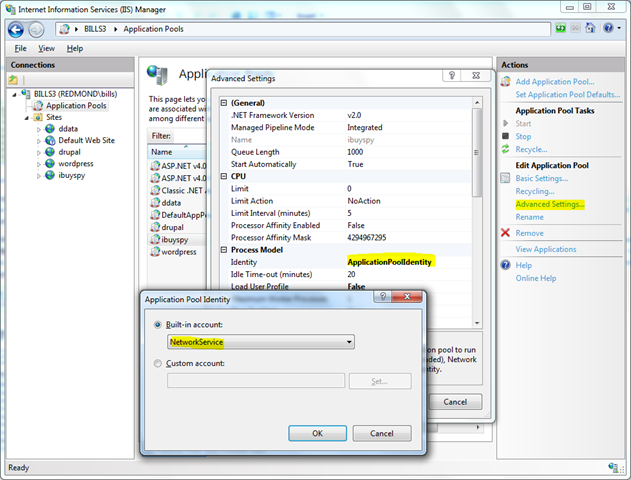
Task: Click the Sites folder icon
Action: [38, 117]
